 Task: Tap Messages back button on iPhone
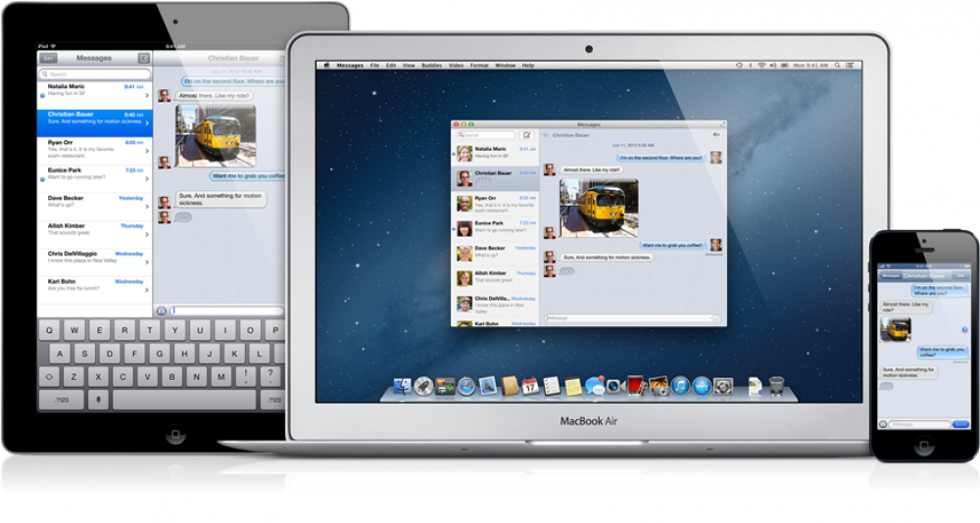[x=890, y=275]
